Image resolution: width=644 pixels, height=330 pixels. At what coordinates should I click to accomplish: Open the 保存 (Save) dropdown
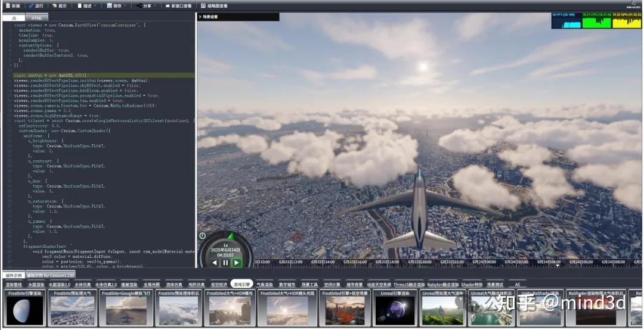[x=116, y=5]
